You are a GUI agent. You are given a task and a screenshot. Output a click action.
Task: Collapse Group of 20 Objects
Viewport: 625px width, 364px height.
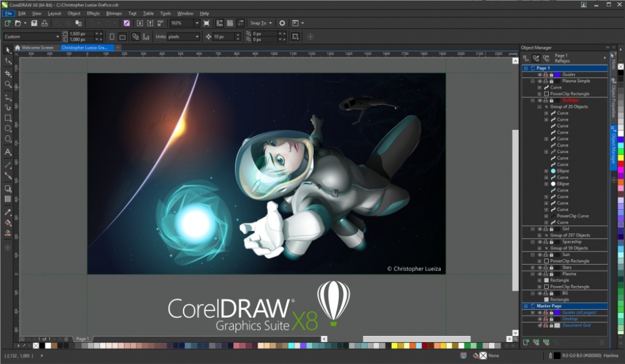pyautogui.click(x=539, y=107)
